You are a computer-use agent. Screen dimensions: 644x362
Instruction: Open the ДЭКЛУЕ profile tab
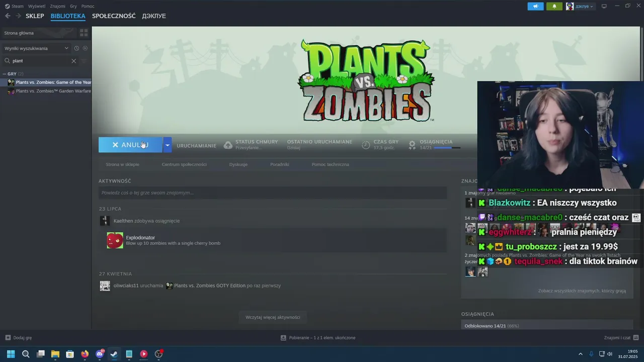point(154,16)
